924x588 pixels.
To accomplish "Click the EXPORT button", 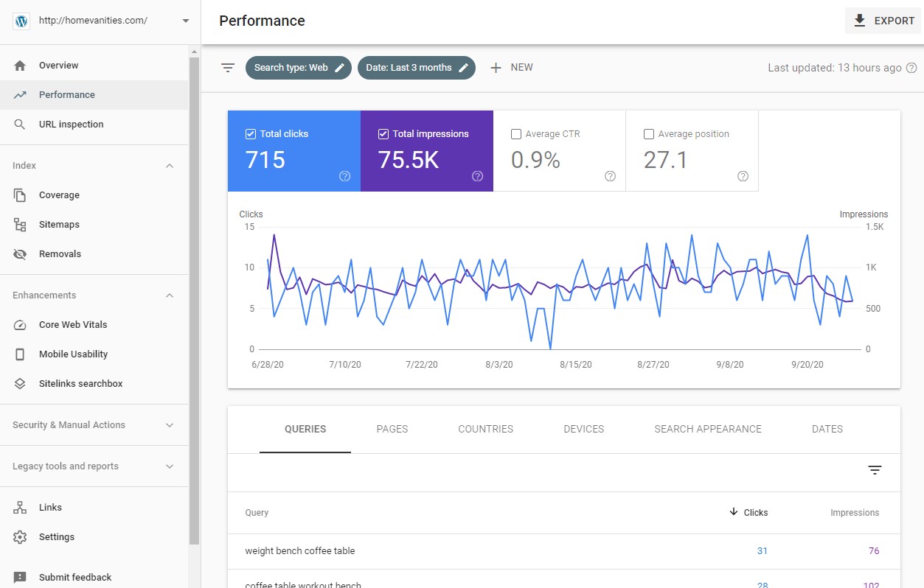I will [882, 20].
